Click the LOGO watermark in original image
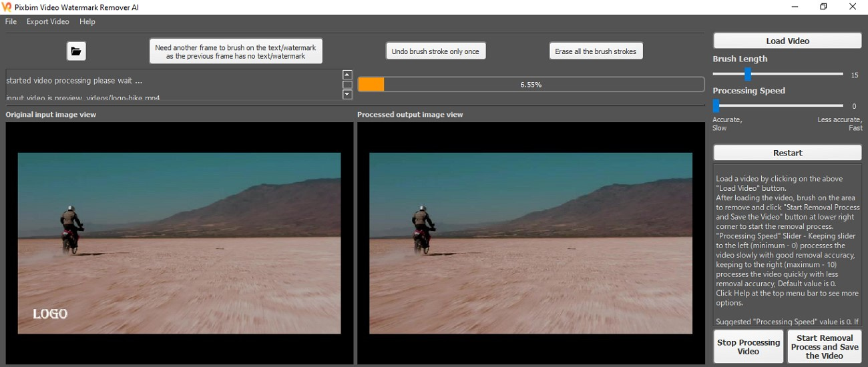 pyautogui.click(x=50, y=314)
